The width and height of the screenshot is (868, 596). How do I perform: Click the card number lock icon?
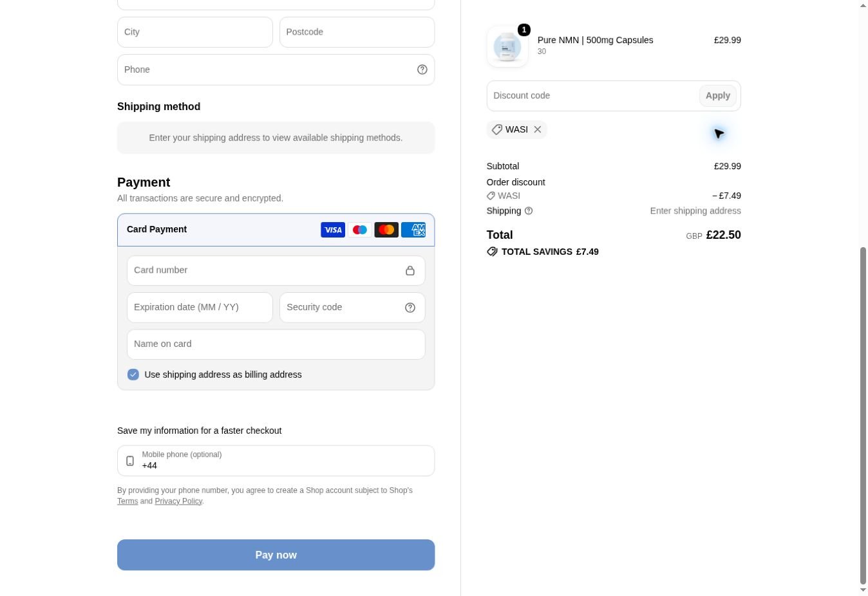pyautogui.click(x=410, y=270)
